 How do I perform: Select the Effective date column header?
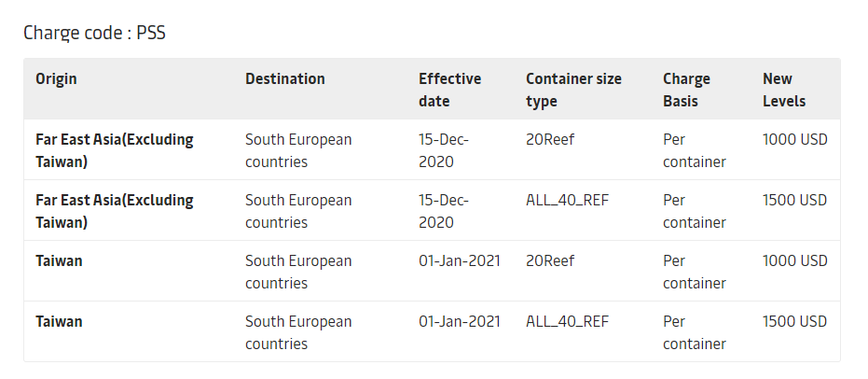point(449,90)
